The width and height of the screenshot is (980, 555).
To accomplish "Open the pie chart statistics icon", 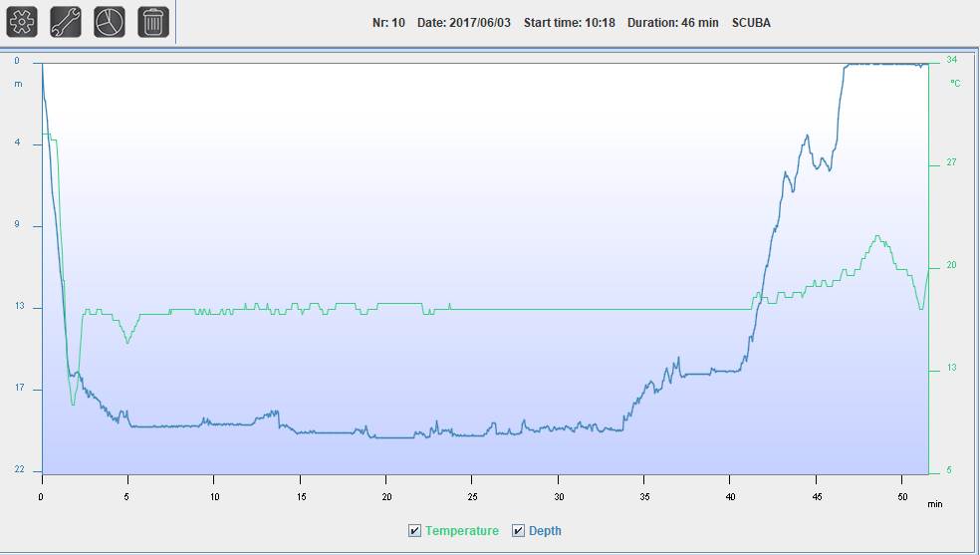I will pos(110,22).
